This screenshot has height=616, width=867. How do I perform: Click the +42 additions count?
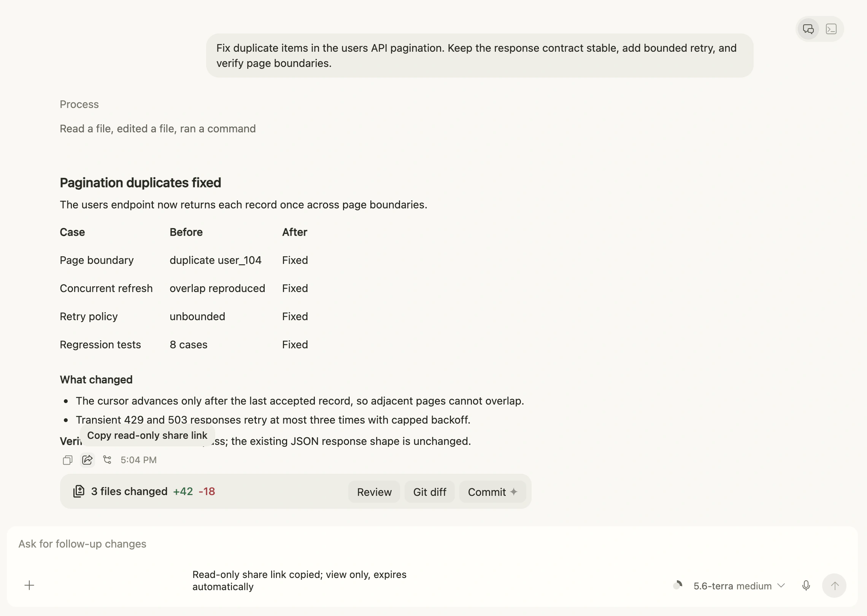183,491
